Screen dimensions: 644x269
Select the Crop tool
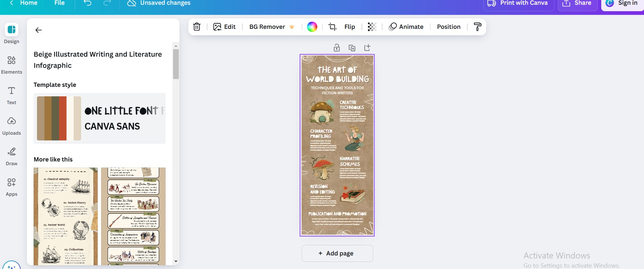tap(333, 27)
